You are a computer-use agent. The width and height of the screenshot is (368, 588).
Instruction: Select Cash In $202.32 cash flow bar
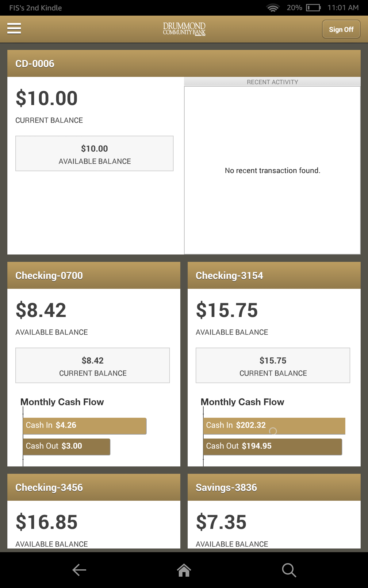274,426
